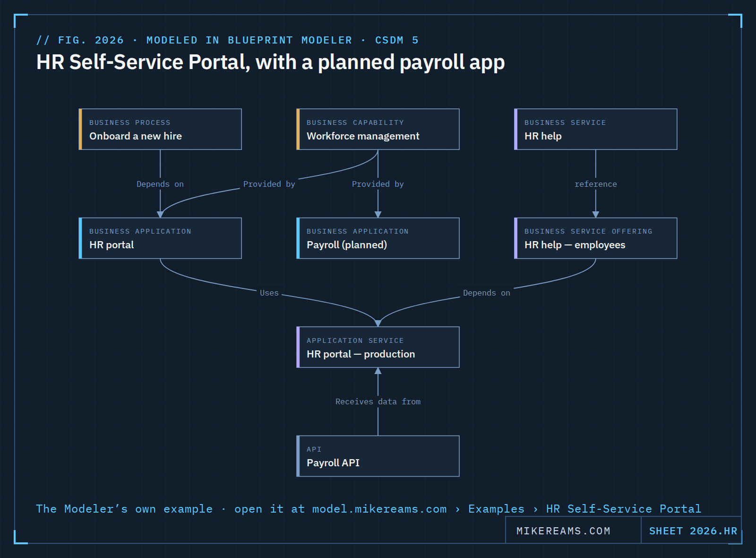The image size is (756, 558).
Task: Click the 'HR portal — production' service node
Action: 378,347
